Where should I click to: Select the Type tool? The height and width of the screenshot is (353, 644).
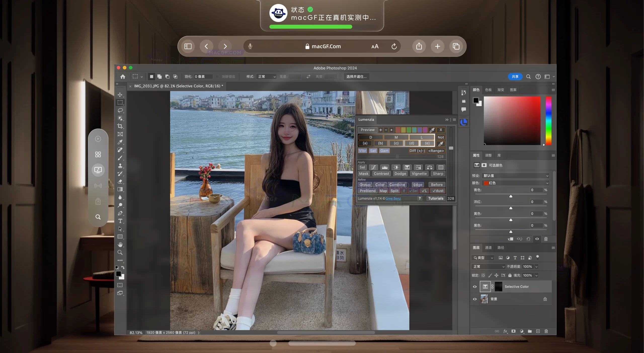click(x=120, y=221)
